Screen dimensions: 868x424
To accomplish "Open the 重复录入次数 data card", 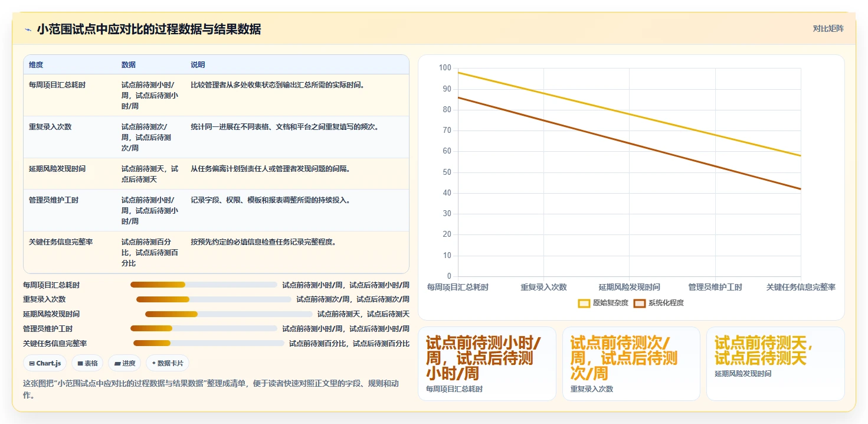I will click(631, 364).
